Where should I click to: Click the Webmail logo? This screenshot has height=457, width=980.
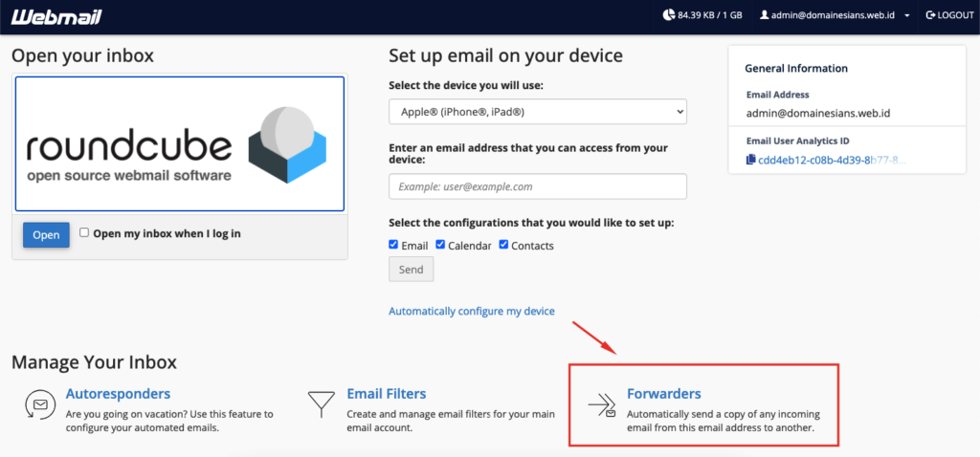pyautogui.click(x=56, y=15)
